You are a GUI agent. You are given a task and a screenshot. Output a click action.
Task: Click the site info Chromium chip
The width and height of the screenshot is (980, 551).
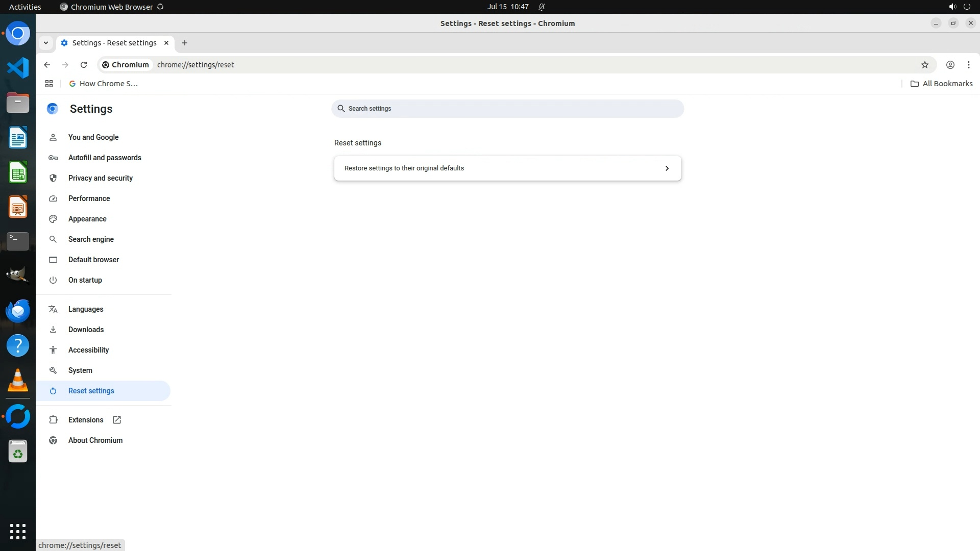[126, 65]
